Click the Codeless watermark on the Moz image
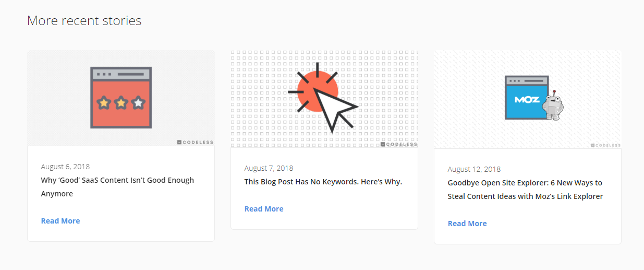 (606, 145)
